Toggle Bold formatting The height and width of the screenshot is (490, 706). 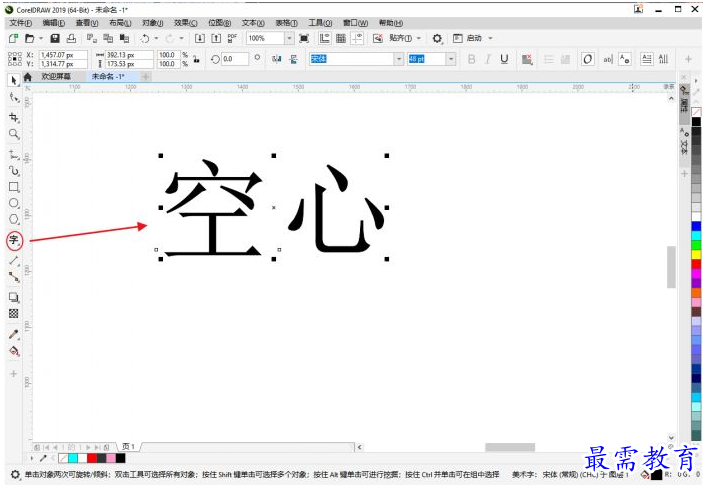coord(471,59)
